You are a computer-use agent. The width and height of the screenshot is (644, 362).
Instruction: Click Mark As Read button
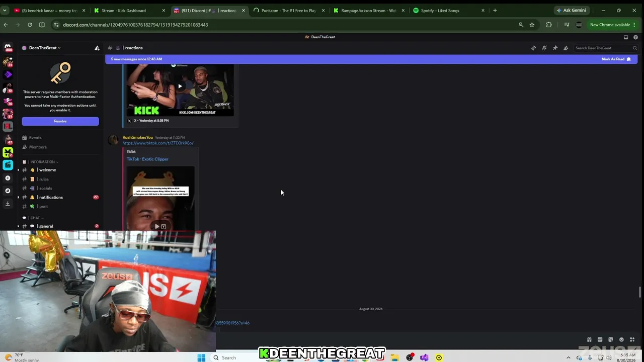(x=616, y=59)
